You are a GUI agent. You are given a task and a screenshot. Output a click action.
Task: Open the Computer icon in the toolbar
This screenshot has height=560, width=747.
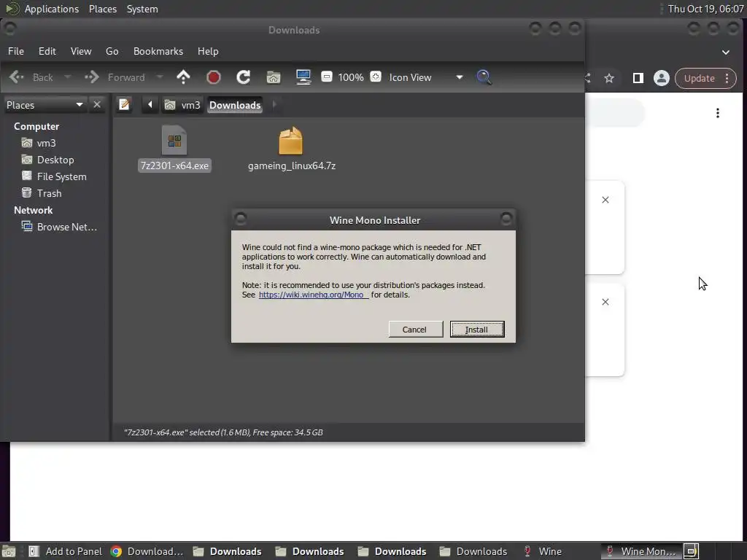click(303, 77)
